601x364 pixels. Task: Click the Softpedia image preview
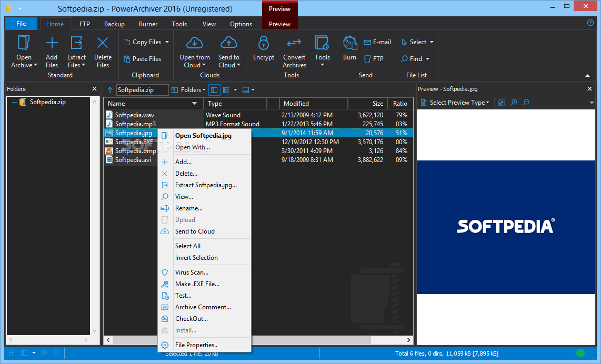point(506,227)
